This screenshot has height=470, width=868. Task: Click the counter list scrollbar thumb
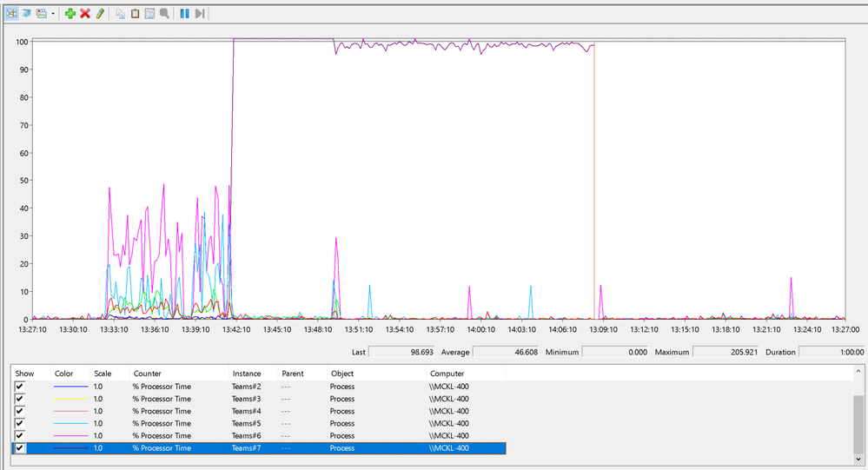(x=858, y=423)
